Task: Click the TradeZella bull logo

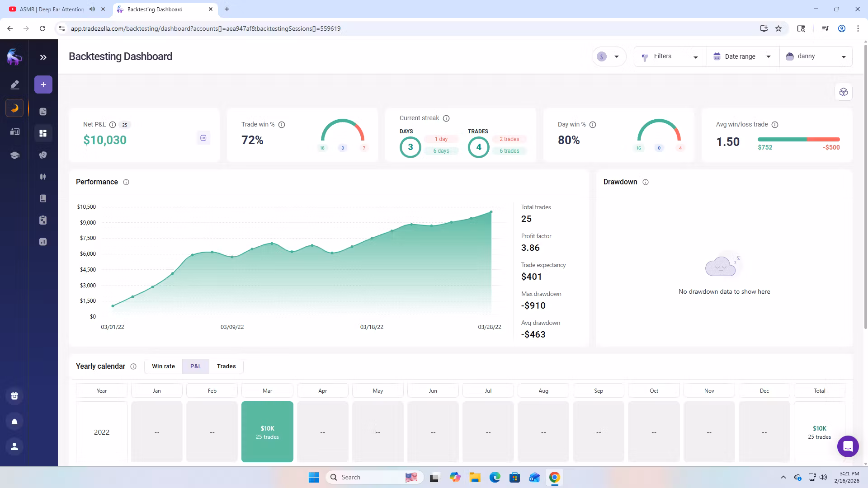Action: click(14, 57)
